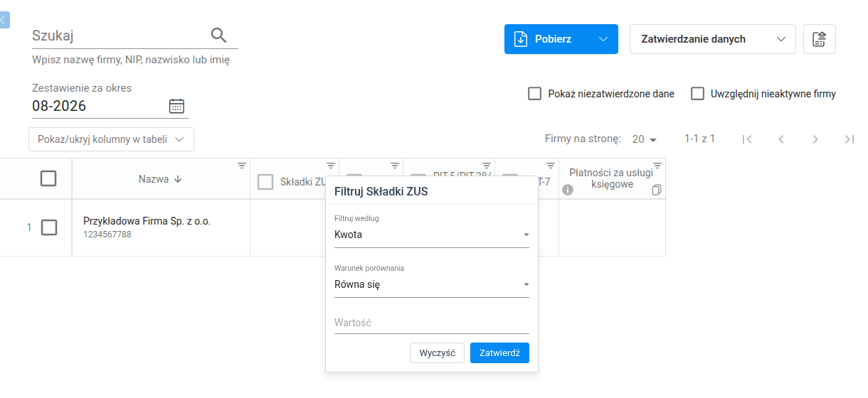Click the Nazwa column header text
868x398 pixels.
(x=154, y=179)
